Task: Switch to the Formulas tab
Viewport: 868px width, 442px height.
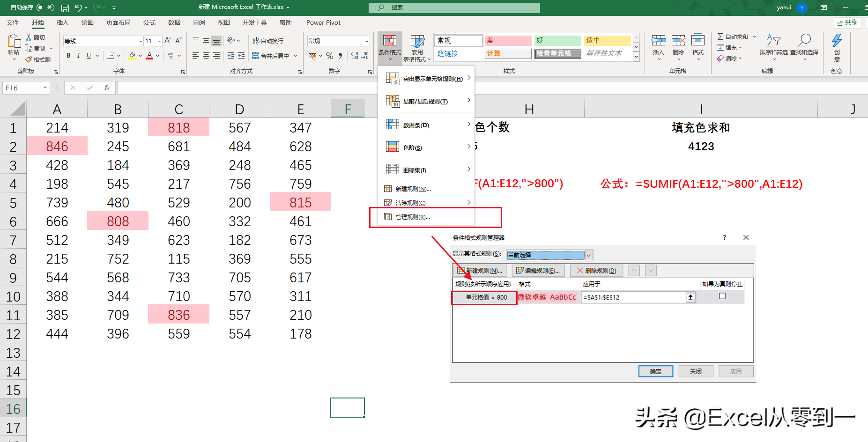Action: coord(149,22)
